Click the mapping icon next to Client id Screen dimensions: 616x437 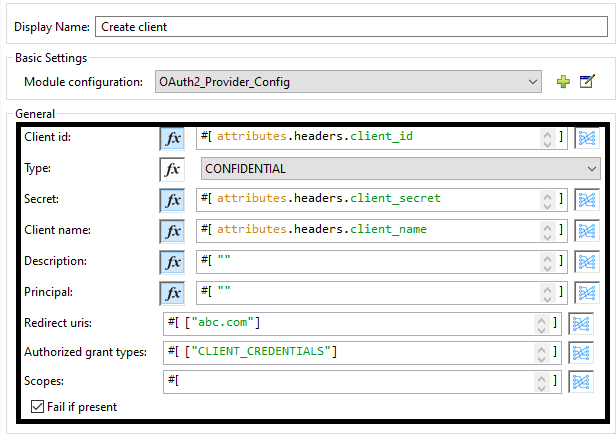587,138
